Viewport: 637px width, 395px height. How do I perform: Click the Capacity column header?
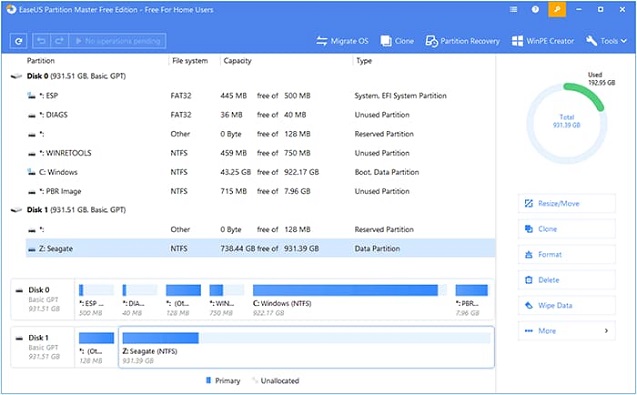pos(237,61)
